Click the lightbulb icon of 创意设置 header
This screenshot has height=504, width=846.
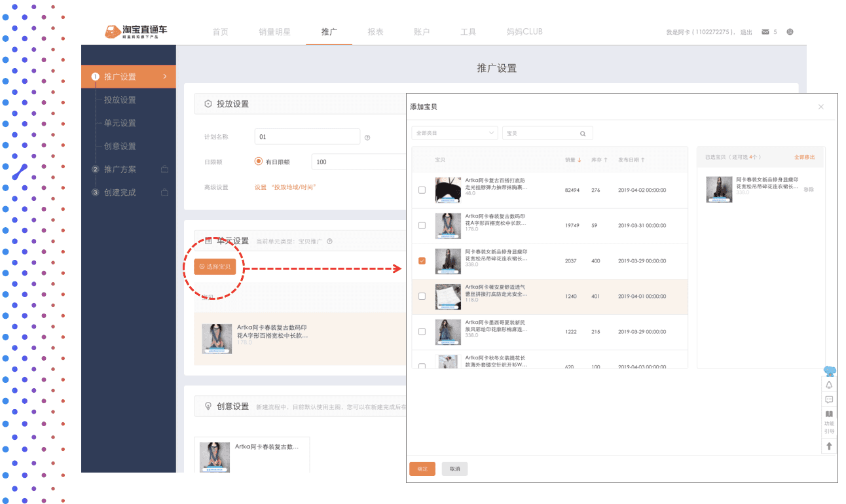click(x=208, y=406)
